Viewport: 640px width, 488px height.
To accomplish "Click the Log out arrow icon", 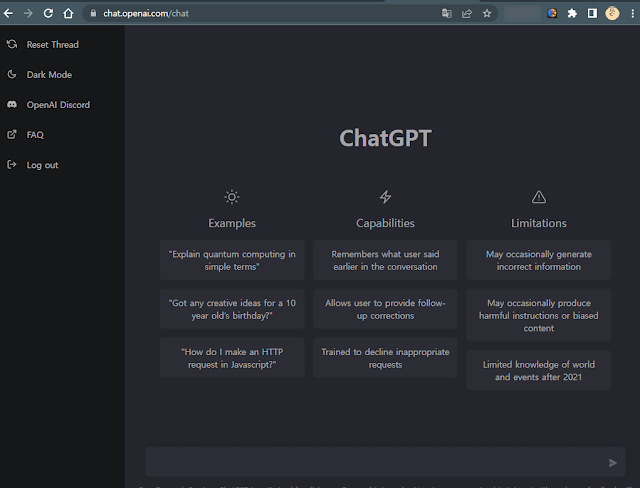I will (x=12, y=164).
